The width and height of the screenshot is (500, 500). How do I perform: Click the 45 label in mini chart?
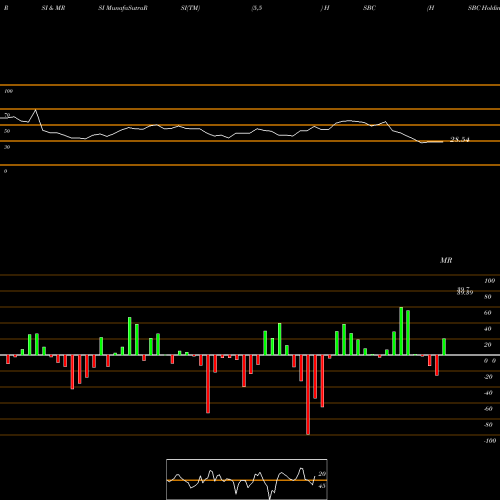[x=322, y=486]
